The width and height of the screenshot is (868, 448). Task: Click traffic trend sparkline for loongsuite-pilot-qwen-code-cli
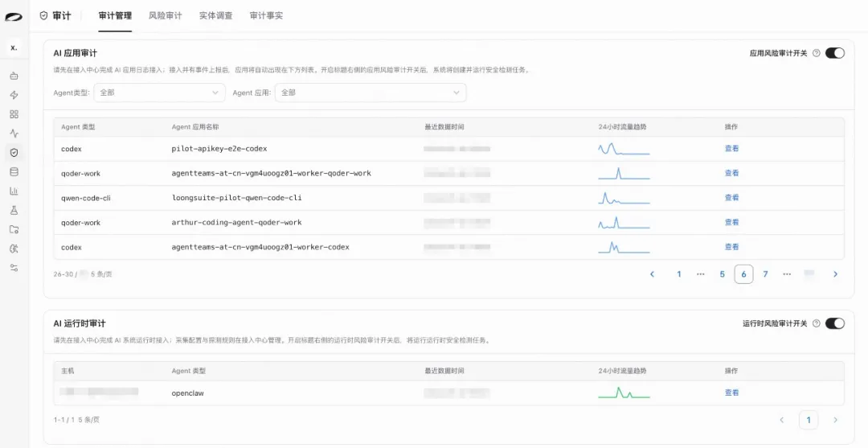point(624,198)
